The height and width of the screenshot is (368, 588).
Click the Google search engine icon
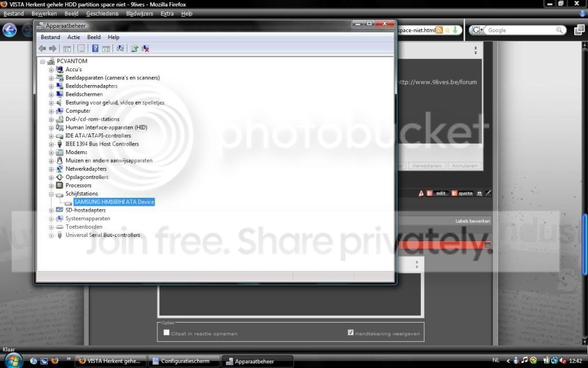tap(476, 30)
